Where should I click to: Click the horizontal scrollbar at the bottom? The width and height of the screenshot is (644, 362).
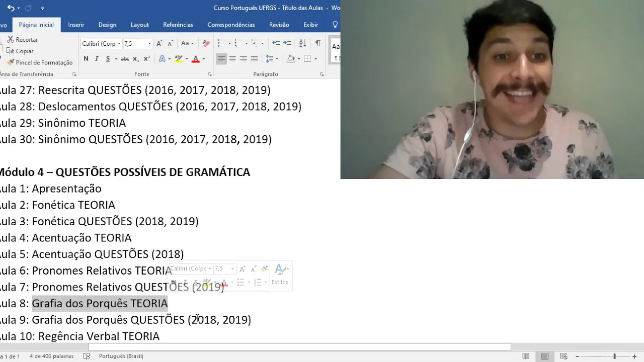pos(299,347)
